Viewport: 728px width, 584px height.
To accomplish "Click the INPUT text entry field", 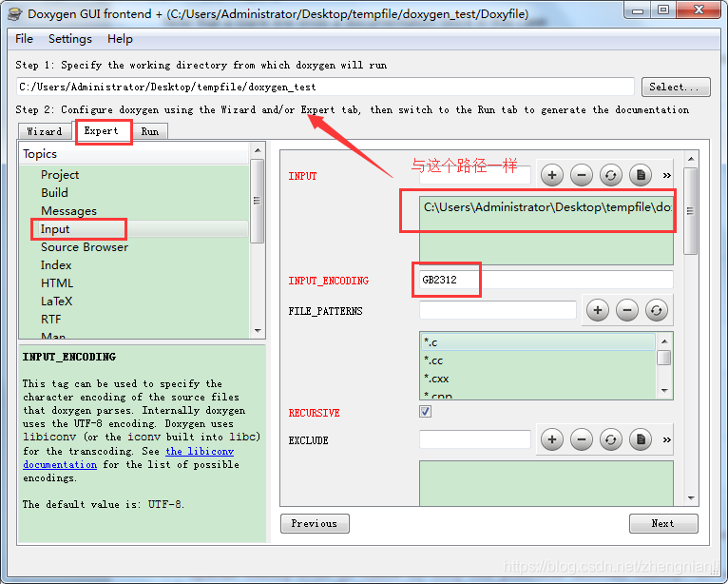I will pyautogui.click(x=475, y=175).
